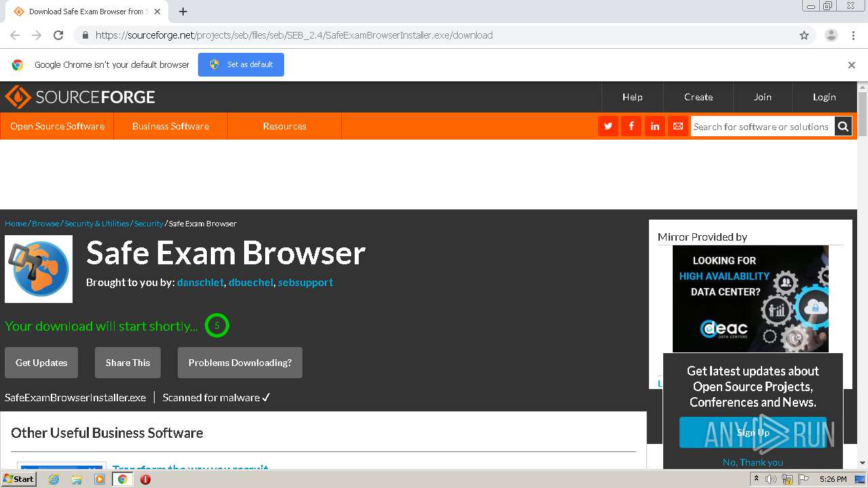The width and height of the screenshot is (868, 488).
Task: Click Chrome icon in taskbar
Action: (123, 479)
